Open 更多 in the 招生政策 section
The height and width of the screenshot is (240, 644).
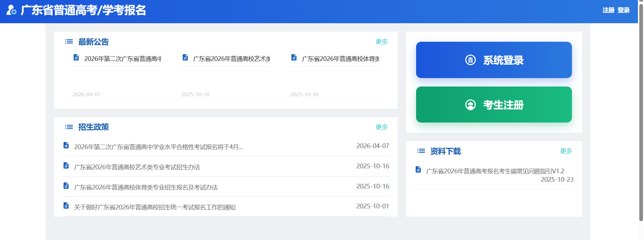pyautogui.click(x=382, y=127)
